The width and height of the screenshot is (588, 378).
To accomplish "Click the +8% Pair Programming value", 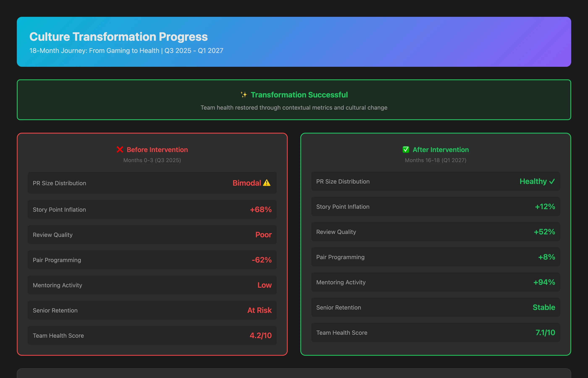I will [x=547, y=257].
